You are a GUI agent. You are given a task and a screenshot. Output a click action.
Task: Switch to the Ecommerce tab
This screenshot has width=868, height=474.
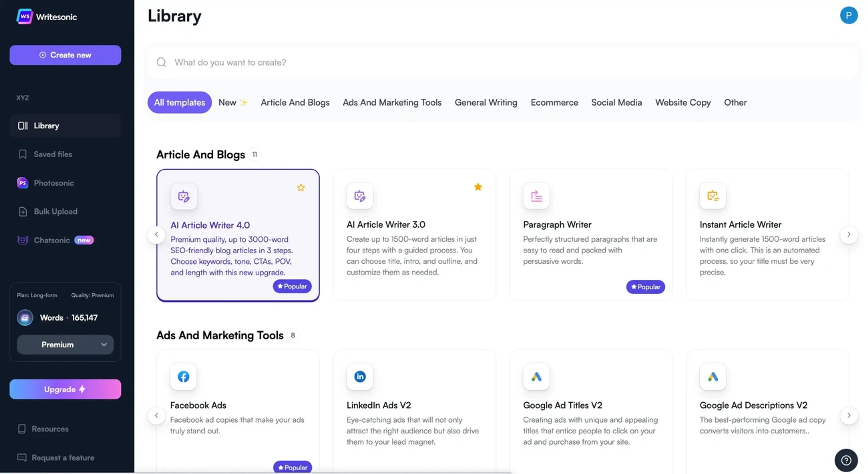coord(554,102)
